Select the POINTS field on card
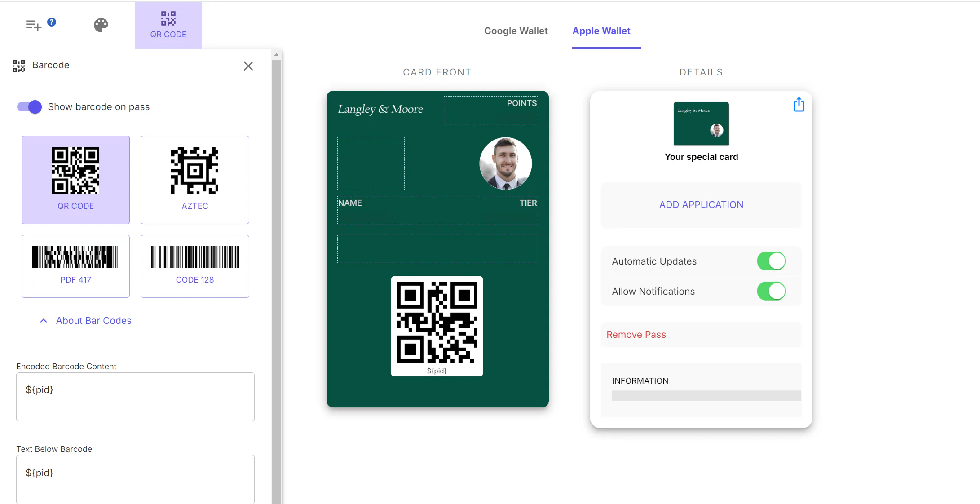Image resolution: width=980 pixels, height=504 pixels. (491, 110)
